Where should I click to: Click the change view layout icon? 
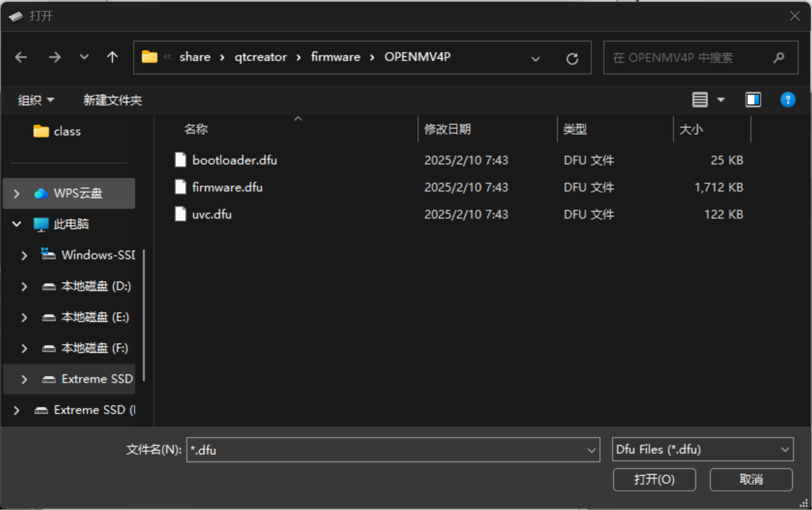pyautogui.click(x=701, y=99)
